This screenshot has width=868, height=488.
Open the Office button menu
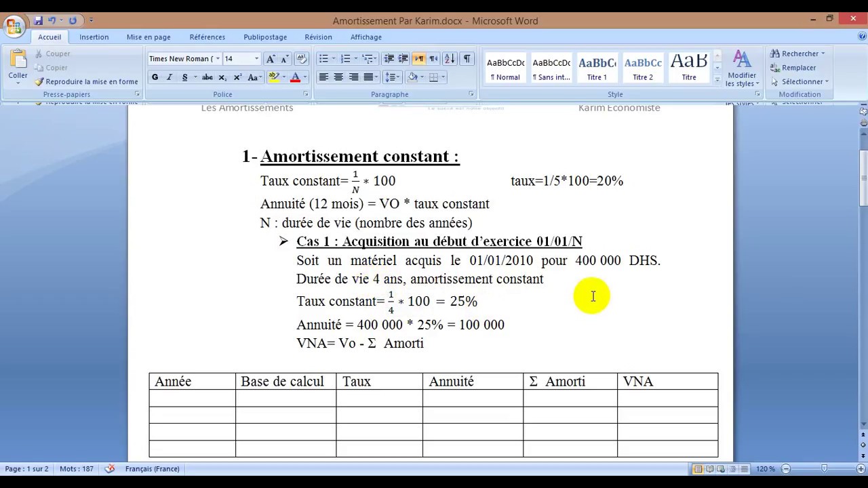click(x=14, y=27)
